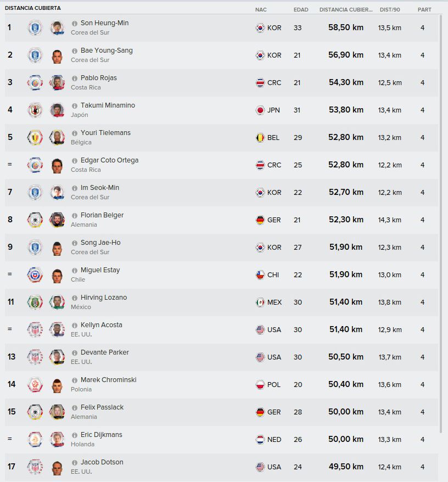This screenshot has height=482, width=448.
Task: Sort by DISTANCIA CUBIER... column header
Action: click(346, 9)
